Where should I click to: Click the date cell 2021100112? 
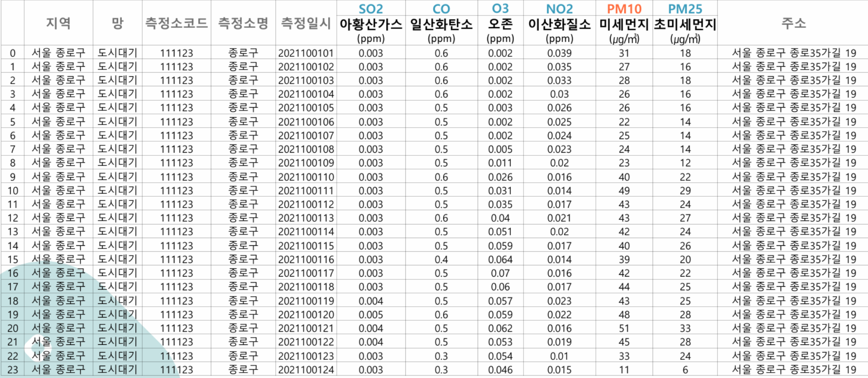click(x=306, y=204)
